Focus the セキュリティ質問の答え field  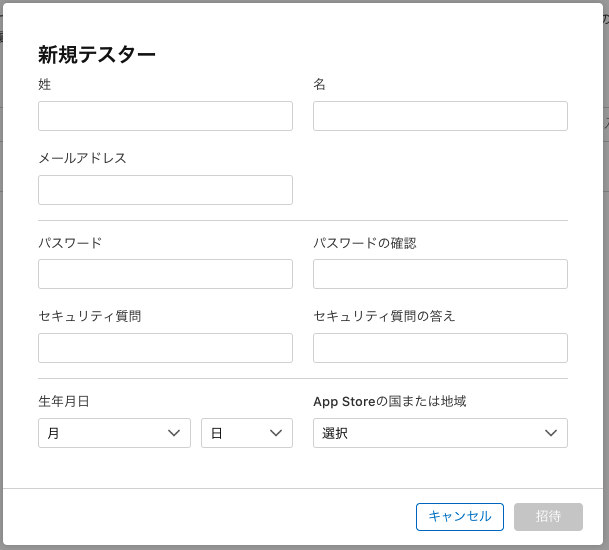440,348
